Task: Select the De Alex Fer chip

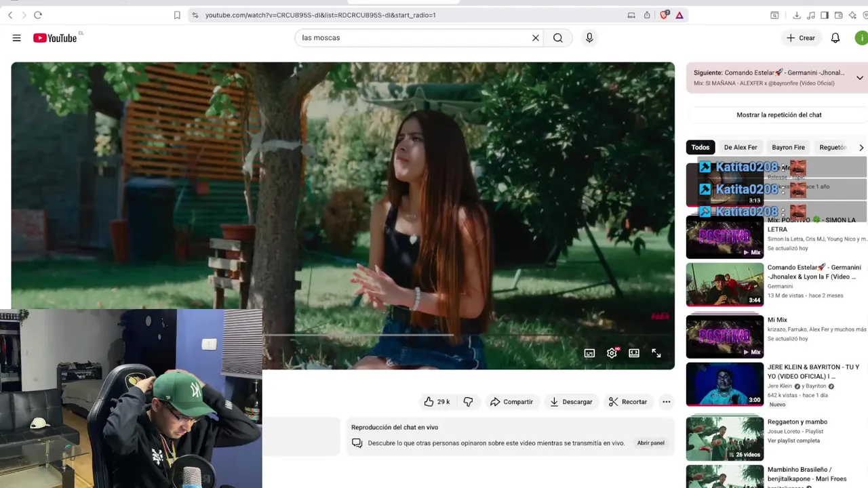Action: (741, 147)
